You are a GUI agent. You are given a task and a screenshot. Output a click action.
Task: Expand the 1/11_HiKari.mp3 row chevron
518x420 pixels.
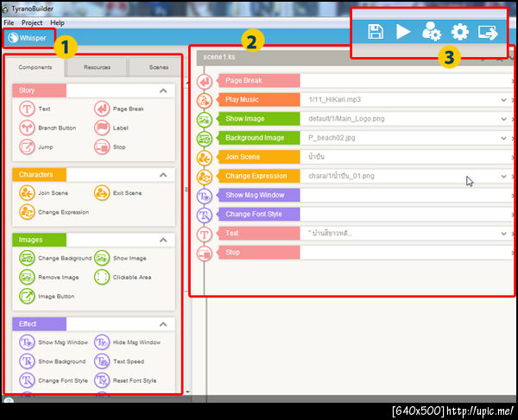pyautogui.click(x=503, y=100)
